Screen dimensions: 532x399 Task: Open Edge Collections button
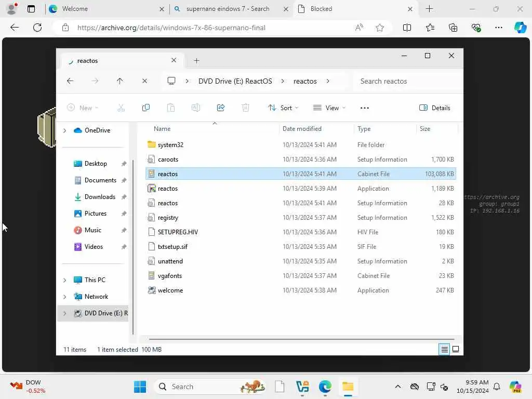pyautogui.click(x=453, y=28)
